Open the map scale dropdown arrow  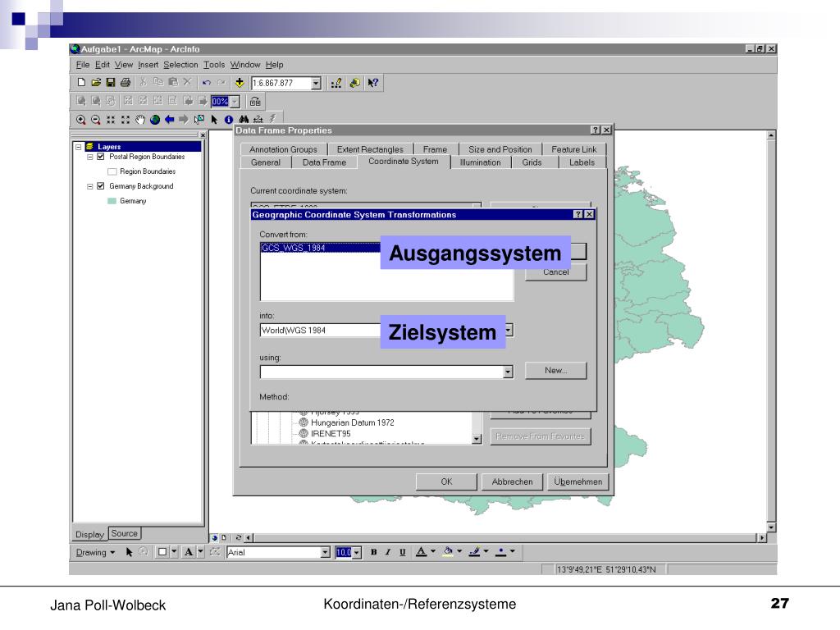[316, 83]
